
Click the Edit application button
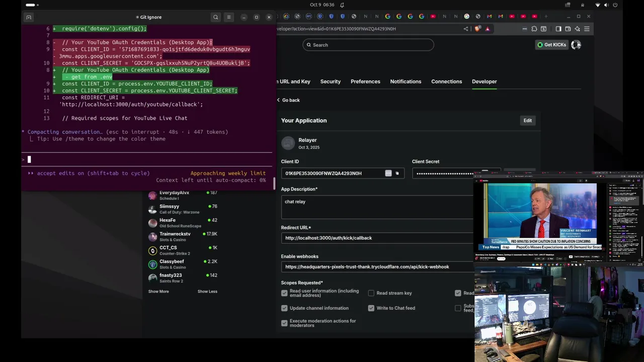click(x=527, y=121)
